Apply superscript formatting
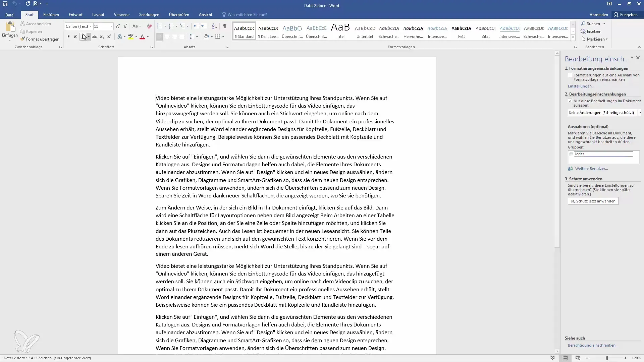 click(x=109, y=37)
